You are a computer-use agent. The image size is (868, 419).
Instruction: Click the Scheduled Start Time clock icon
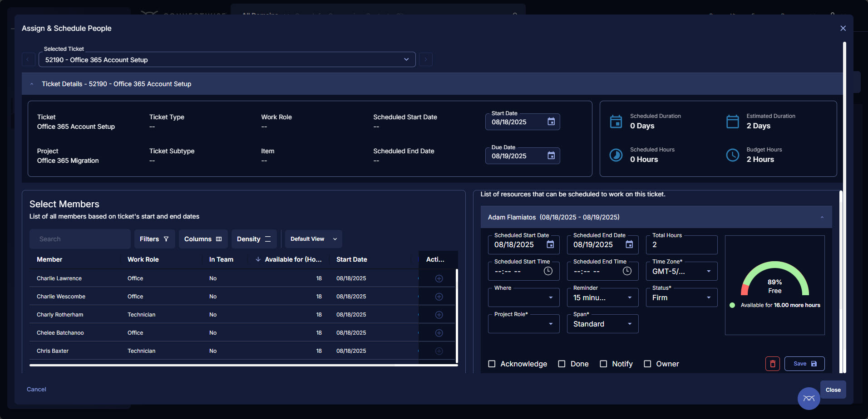point(548,271)
